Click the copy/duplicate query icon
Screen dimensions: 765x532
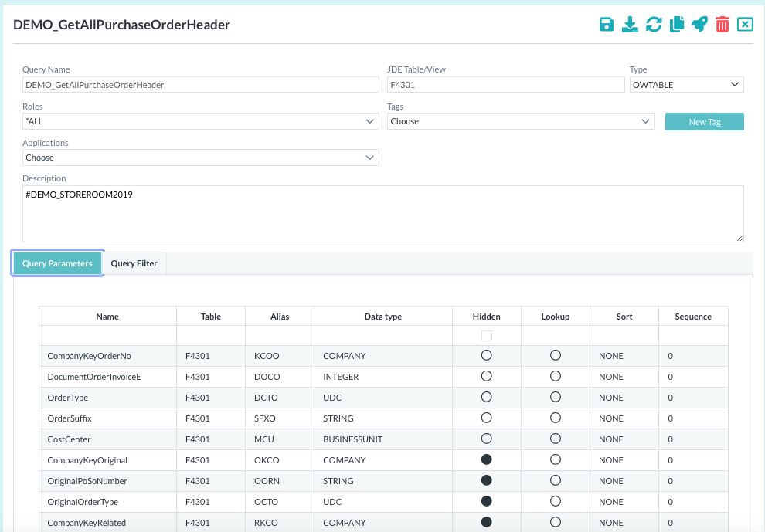tap(677, 25)
